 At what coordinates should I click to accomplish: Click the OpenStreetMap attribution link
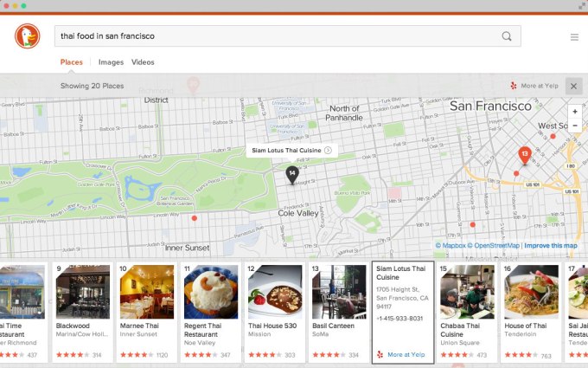(x=494, y=246)
